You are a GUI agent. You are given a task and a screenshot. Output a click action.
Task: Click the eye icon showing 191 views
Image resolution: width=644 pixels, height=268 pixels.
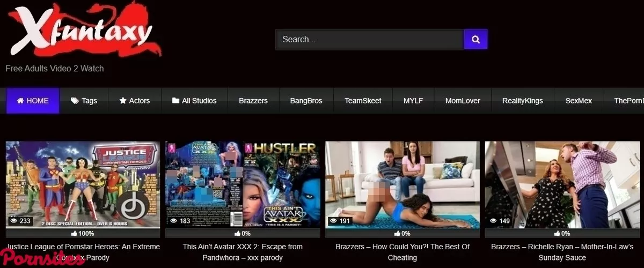click(x=333, y=221)
